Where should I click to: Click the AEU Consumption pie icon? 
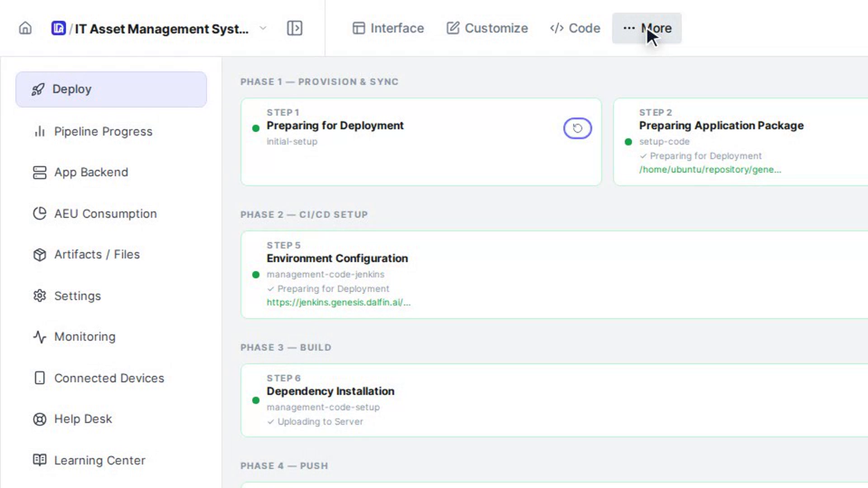[x=40, y=214]
